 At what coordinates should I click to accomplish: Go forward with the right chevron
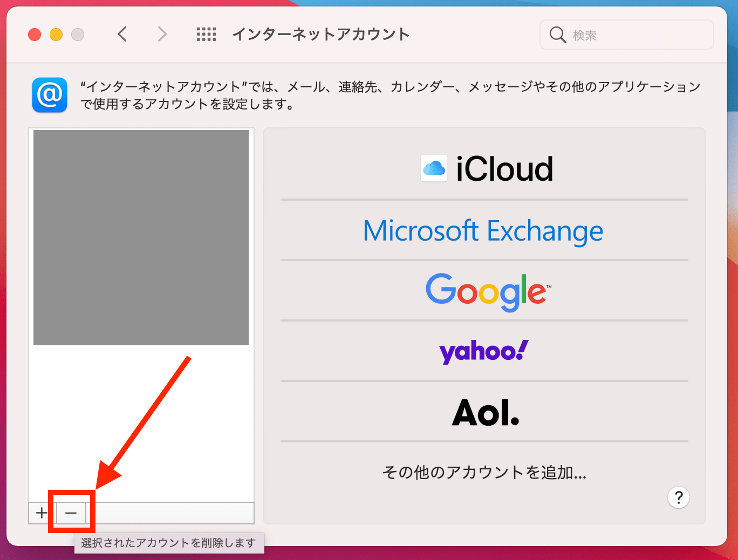(162, 35)
